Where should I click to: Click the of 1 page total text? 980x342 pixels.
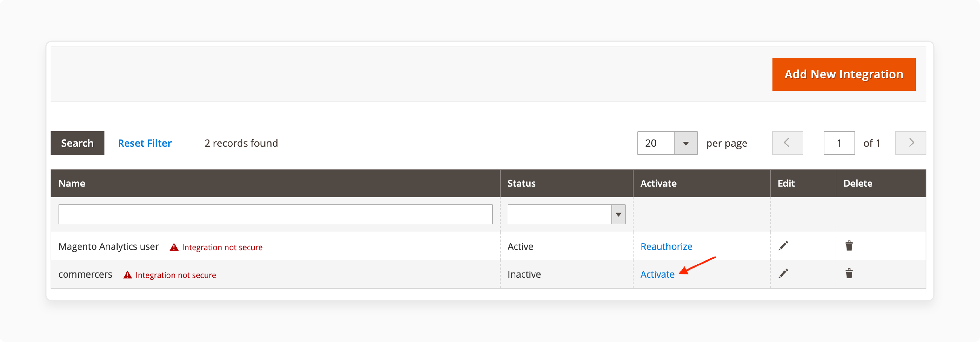click(x=872, y=143)
